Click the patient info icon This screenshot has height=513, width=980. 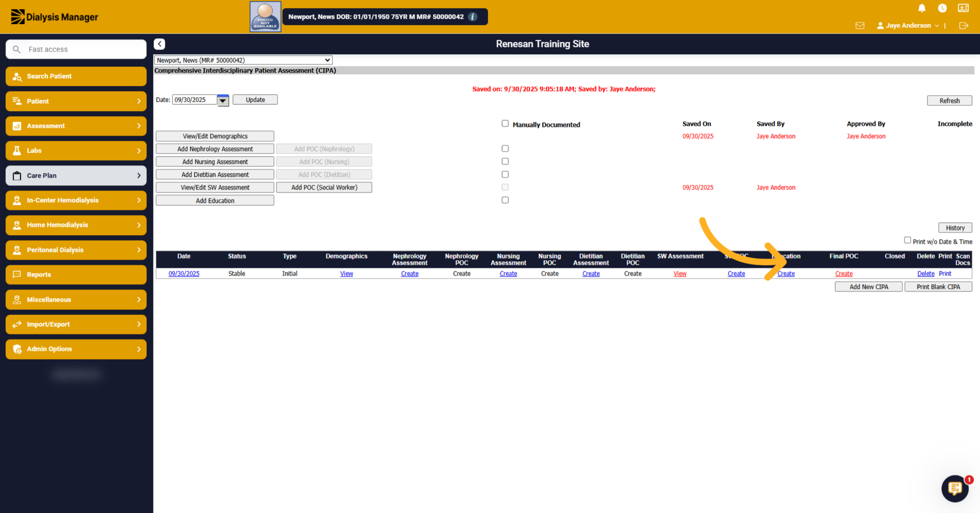point(473,17)
